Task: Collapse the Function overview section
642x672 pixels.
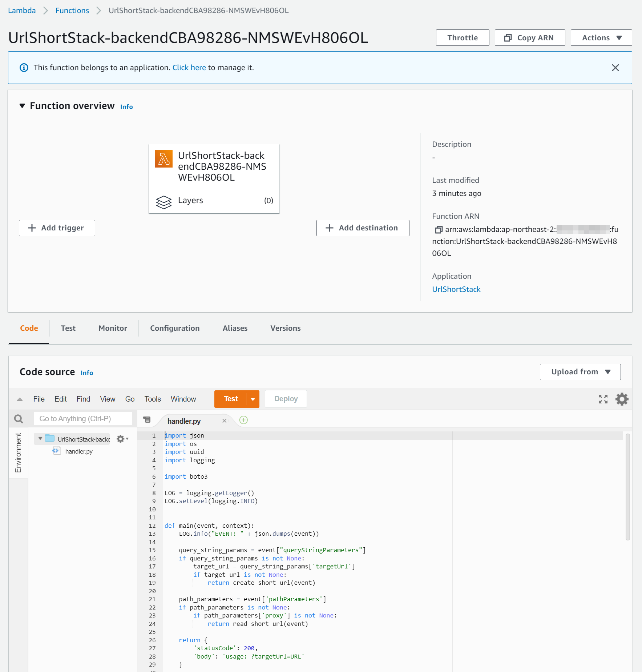Action: pos(22,106)
